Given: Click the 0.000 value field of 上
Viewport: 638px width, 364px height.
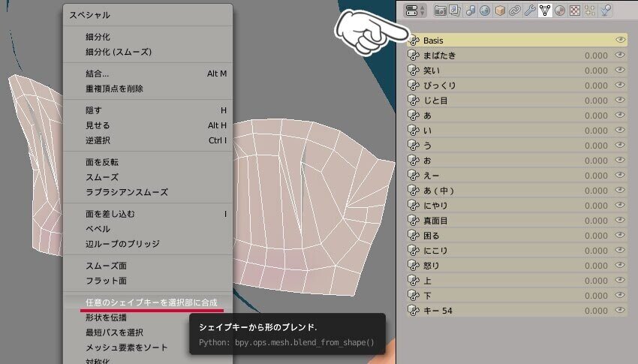Looking at the screenshot, I should coord(596,281).
